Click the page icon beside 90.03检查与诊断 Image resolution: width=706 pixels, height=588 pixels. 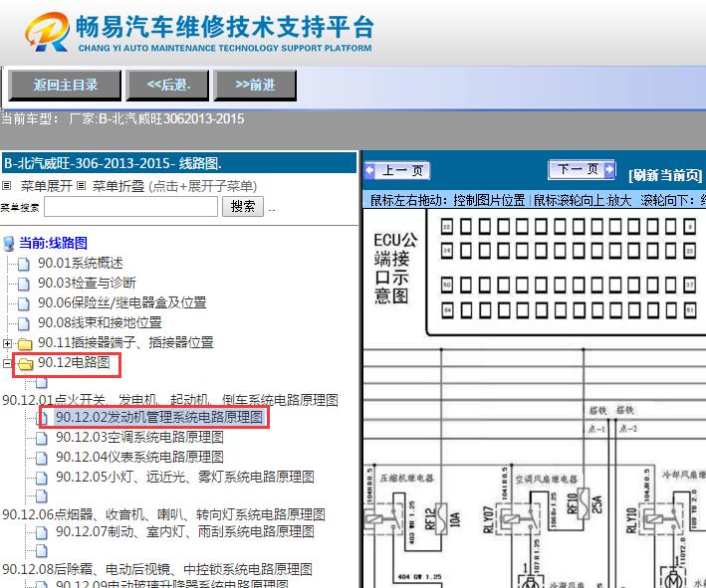[24, 284]
